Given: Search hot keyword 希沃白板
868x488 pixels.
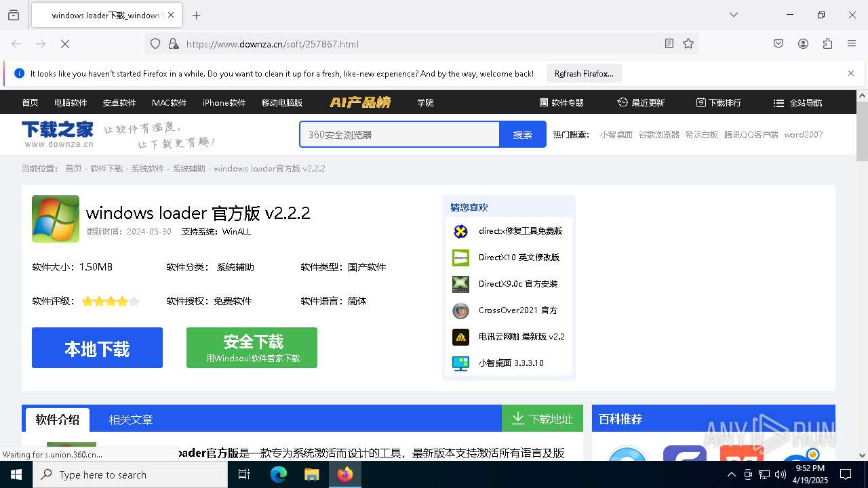Looking at the screenshot, I should tap(702, 134).
